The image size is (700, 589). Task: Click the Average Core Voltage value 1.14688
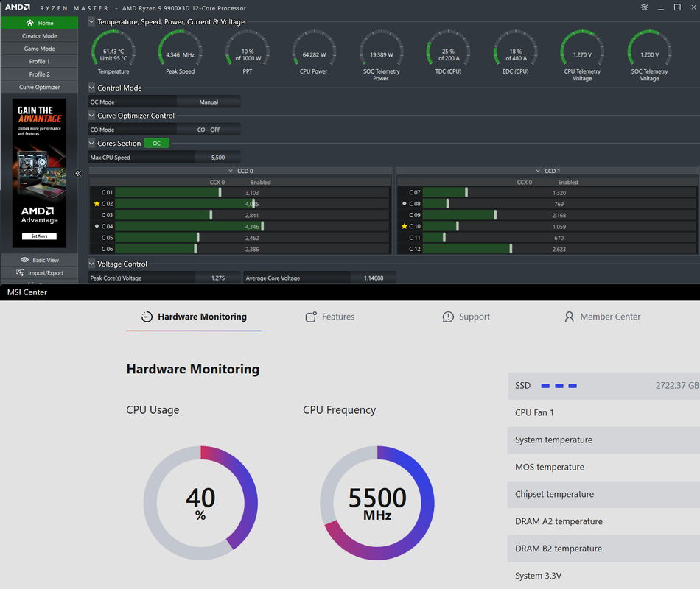(374, 278)
